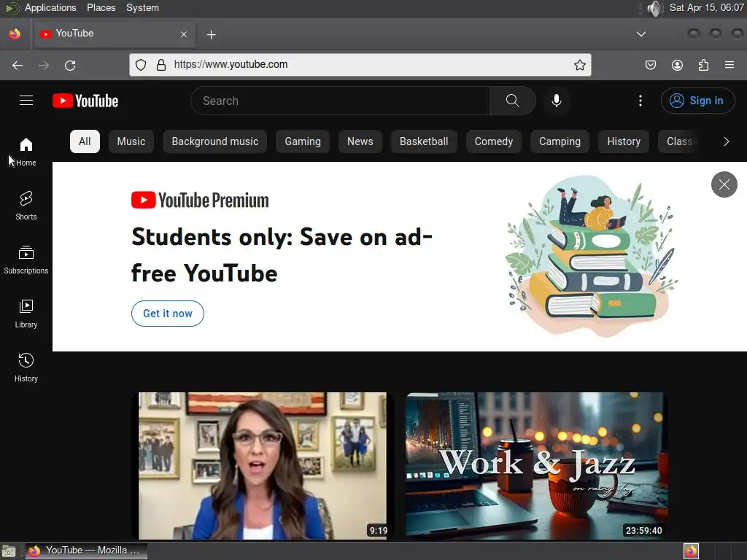This screenshot has width=747, height=560.
Task: Click the YouTube — Mozilla taskbar entry
Action: (86, 551)
